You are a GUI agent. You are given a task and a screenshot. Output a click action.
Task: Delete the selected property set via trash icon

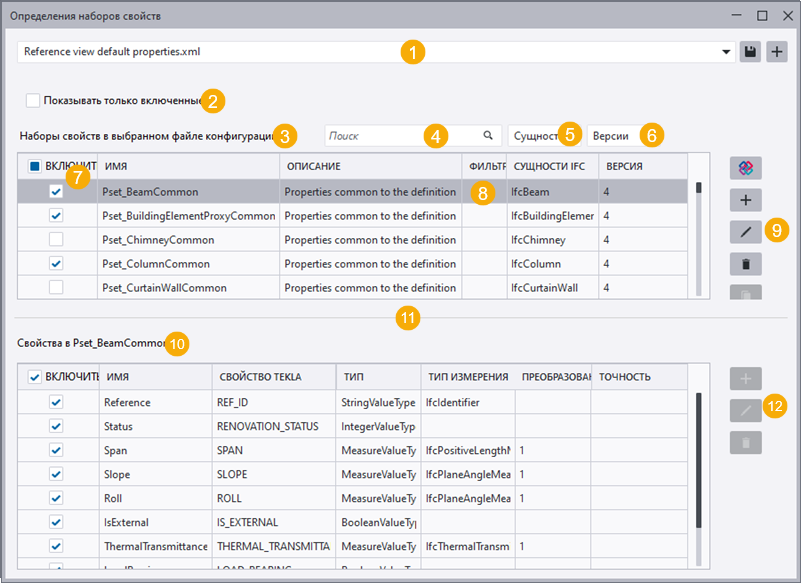point(745,264)
